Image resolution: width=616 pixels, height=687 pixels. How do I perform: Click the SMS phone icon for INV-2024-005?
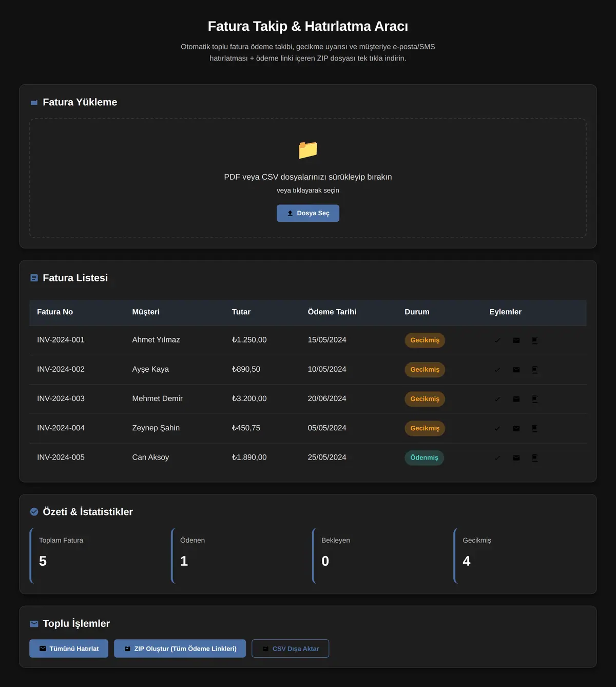click(535, 458)
